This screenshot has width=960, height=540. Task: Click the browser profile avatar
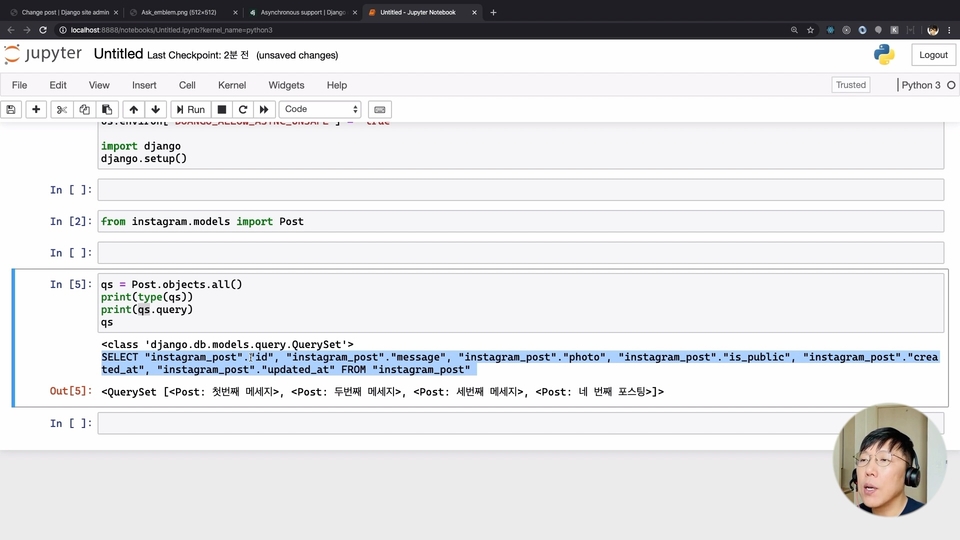point(933,30)
